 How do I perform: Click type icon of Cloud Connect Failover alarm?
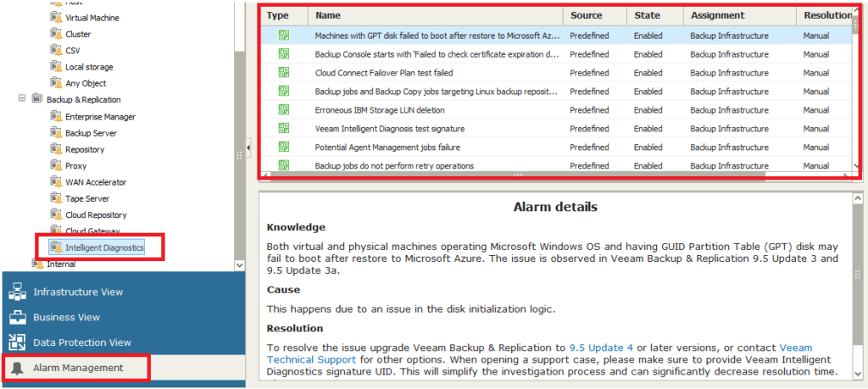(284, 73)
